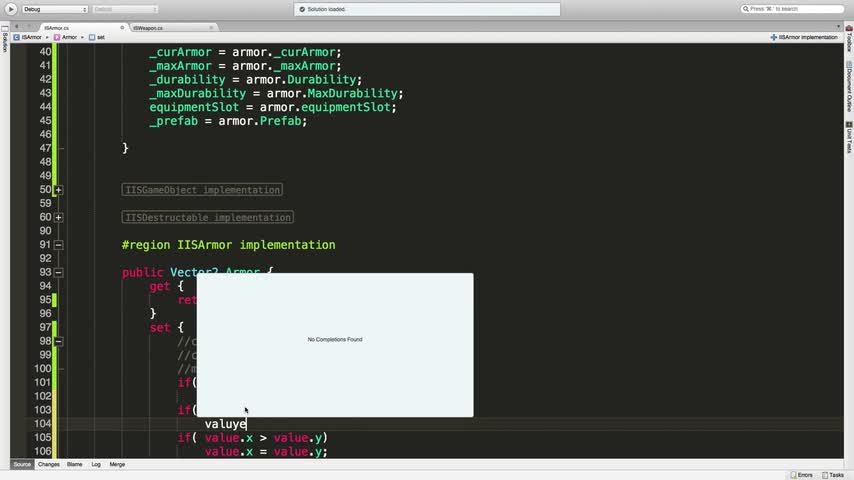Collapse the Armor property fold at line 93

click(58, 272)
